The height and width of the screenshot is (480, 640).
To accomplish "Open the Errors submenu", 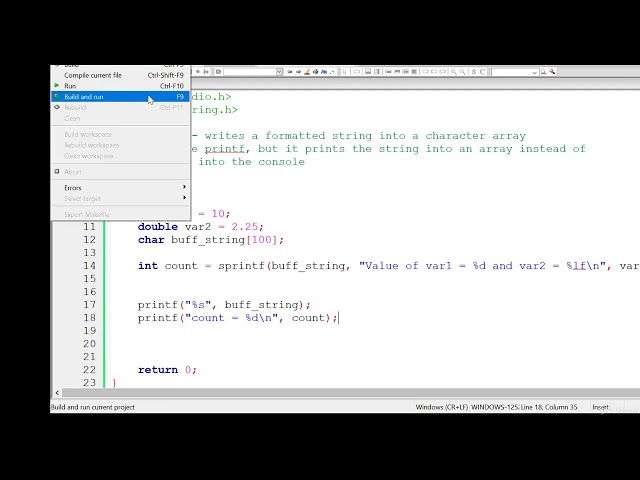I will 120,188.
